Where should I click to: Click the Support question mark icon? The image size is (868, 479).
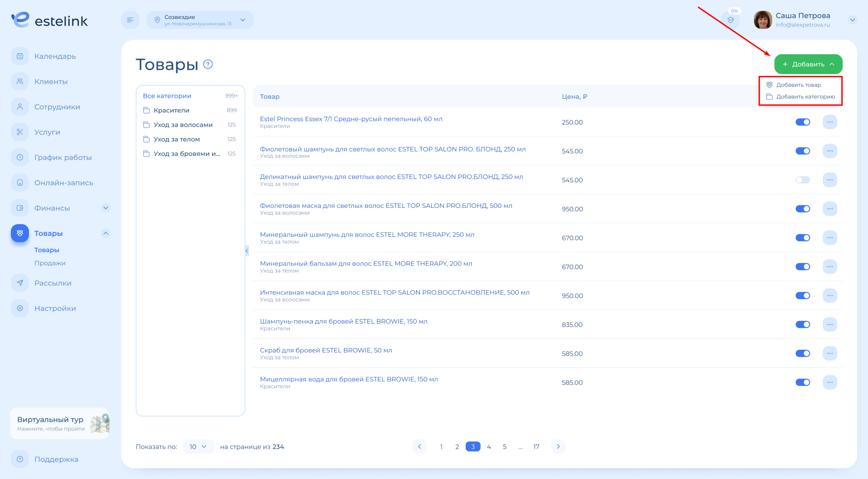point(20,459)
